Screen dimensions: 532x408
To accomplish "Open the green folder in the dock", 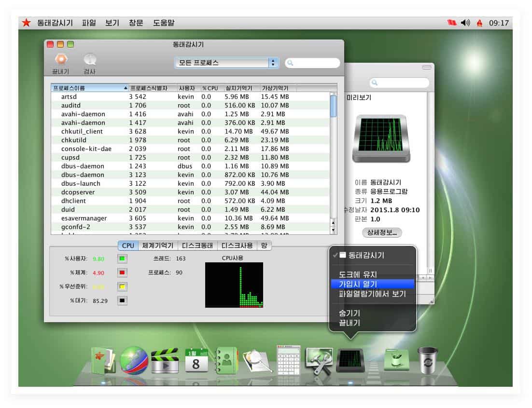I will 396,361.
